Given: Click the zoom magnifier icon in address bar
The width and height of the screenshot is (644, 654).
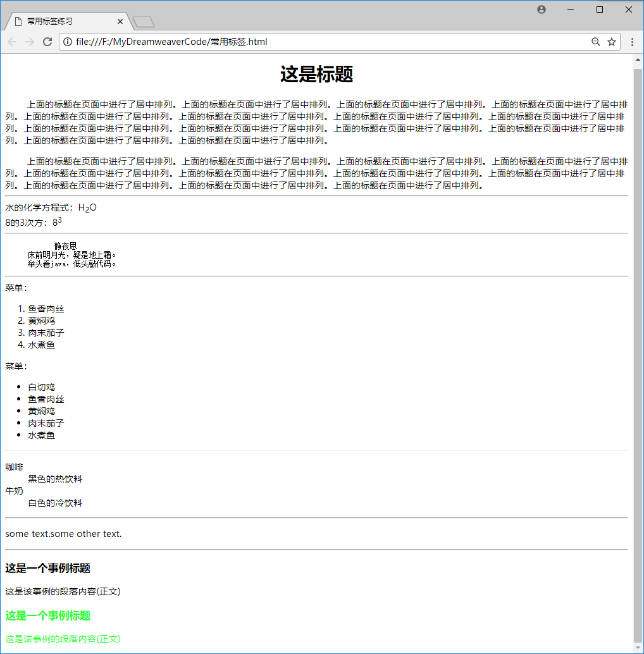Looking at the screenshot, I should click(596, 42).
